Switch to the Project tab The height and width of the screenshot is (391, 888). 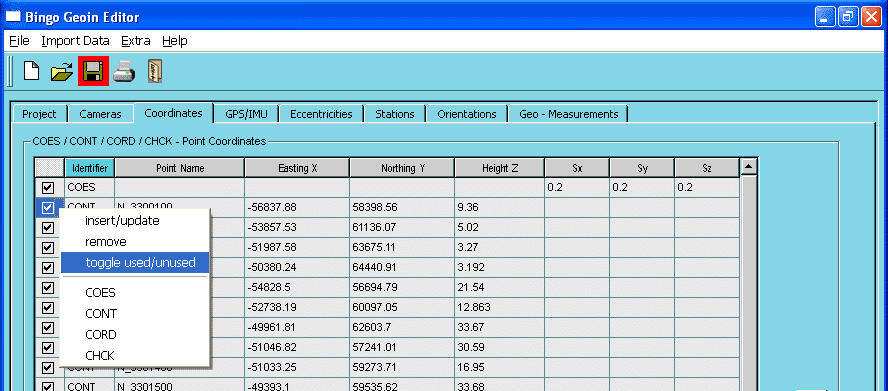pyautogui.click(x=39, y=114)
